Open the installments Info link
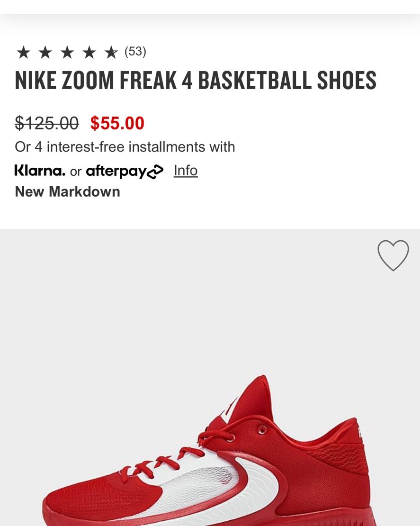 [186, 171]
